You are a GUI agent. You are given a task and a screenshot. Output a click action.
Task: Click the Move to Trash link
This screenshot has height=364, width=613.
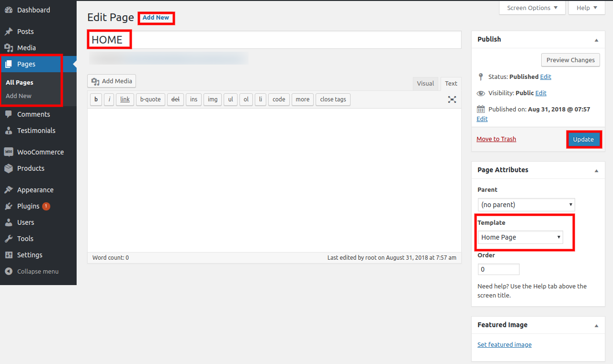pyautogui.click(x=496, y=139)
